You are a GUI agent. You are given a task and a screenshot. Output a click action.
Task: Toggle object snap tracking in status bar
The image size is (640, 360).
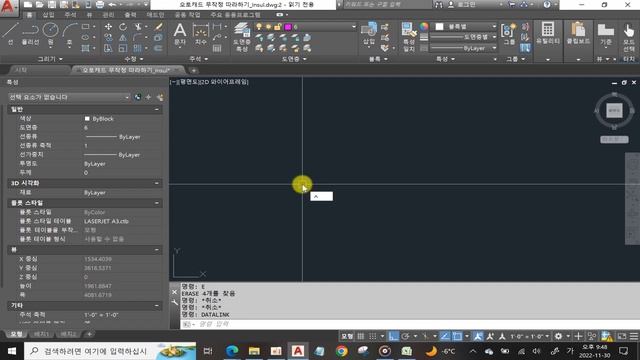pos(445,336)
